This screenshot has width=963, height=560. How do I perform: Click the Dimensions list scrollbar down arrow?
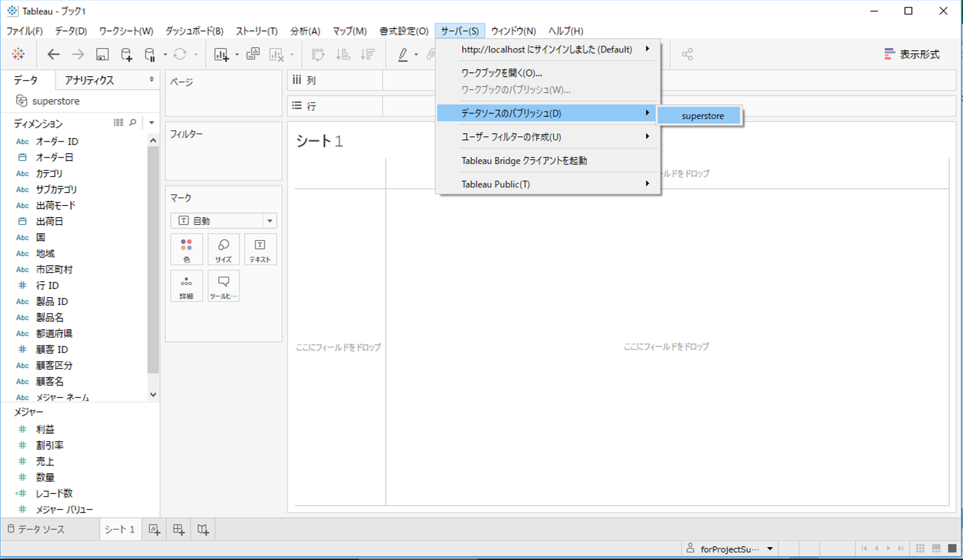click(153, 395)
